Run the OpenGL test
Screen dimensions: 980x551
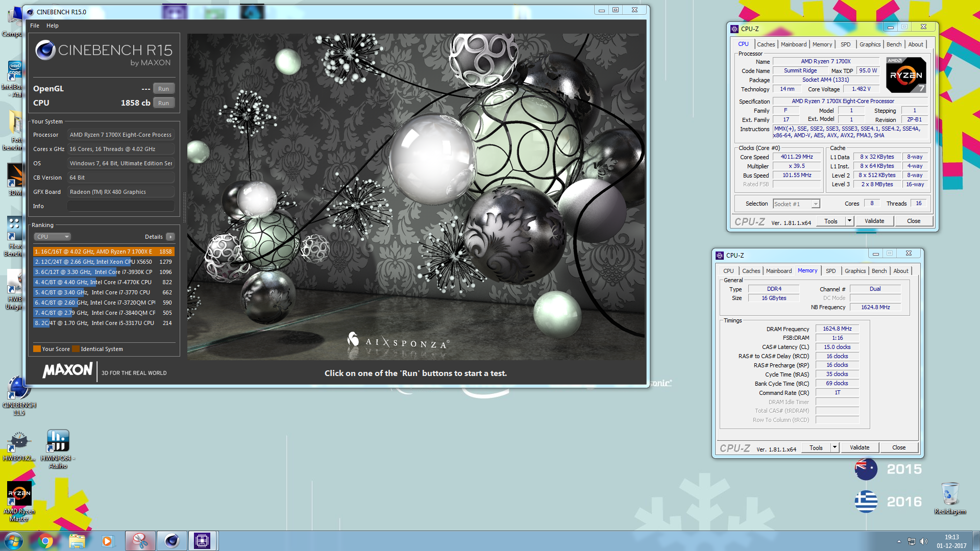pos(163,89)
